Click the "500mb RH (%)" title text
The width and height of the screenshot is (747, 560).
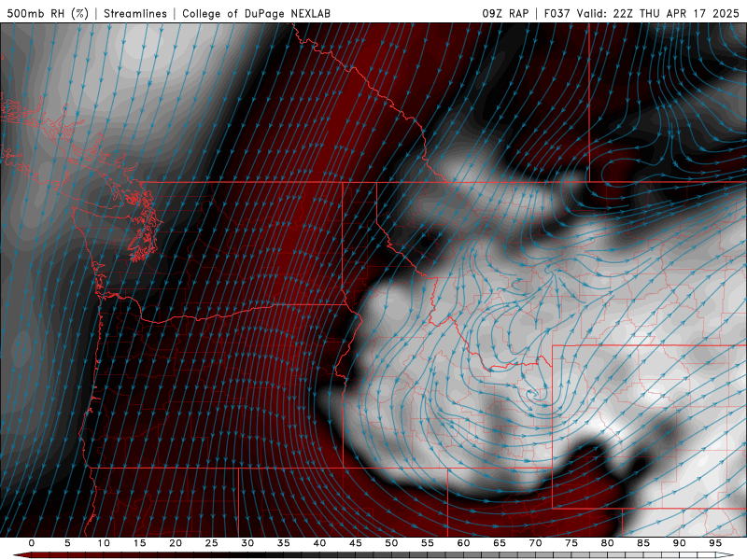(48, 13)
